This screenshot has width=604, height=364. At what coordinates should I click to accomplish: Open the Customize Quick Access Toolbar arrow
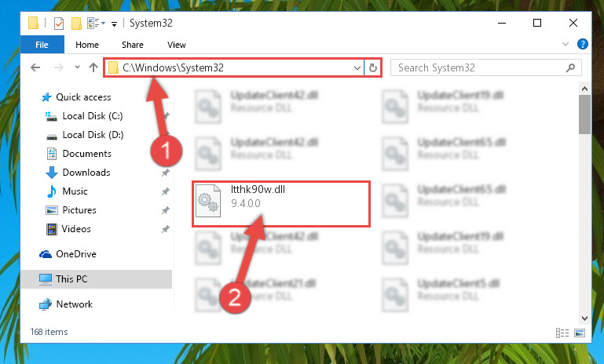(114, 24)
